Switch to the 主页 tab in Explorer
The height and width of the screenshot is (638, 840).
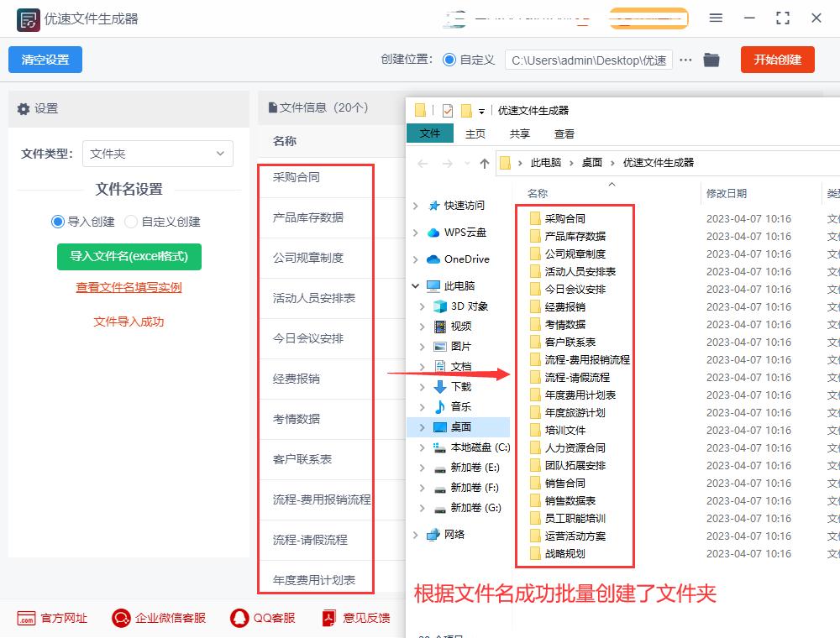[x=475, y=133]
